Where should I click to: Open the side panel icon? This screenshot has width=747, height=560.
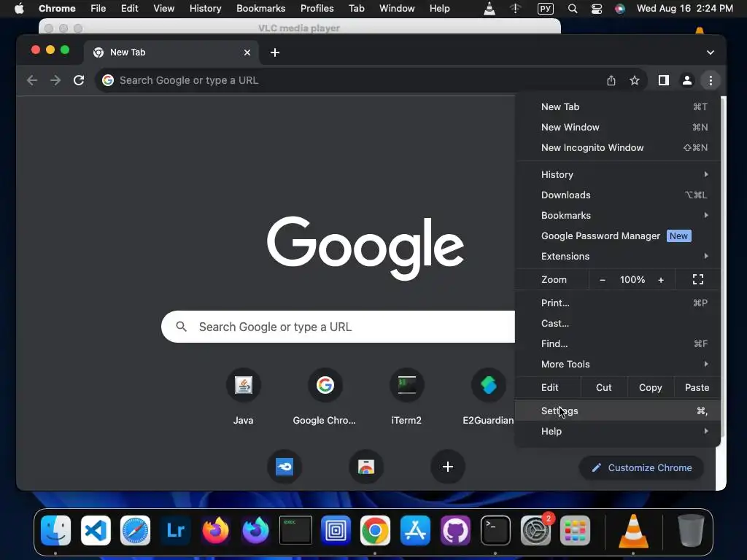(663, 80)
